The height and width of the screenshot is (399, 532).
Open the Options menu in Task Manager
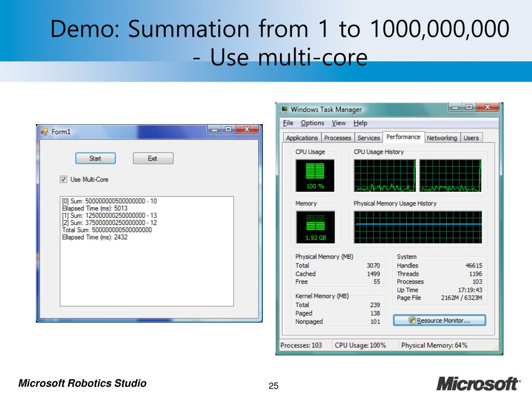312,123
